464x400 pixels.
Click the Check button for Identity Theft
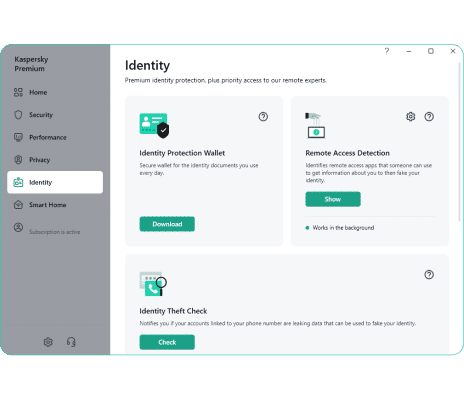[x=167, y=342]
